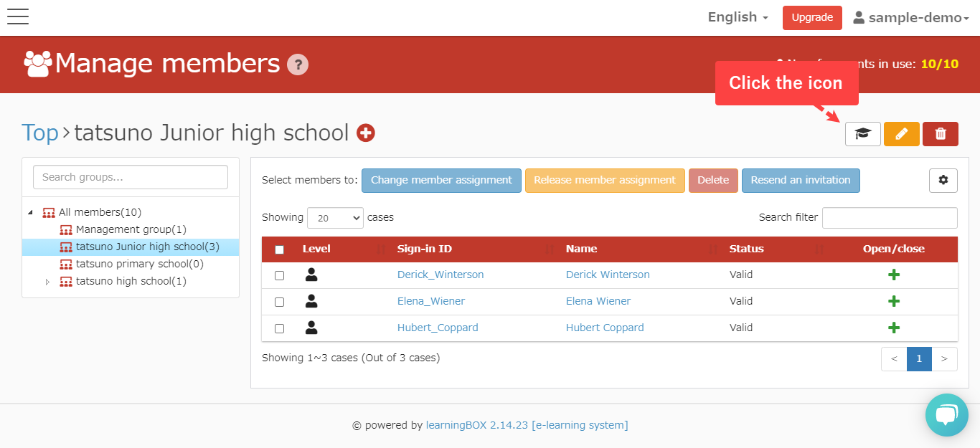Click the orange pencil edit button
The height and width of the screenshot is (448, 980).
[x=901, y=134]
